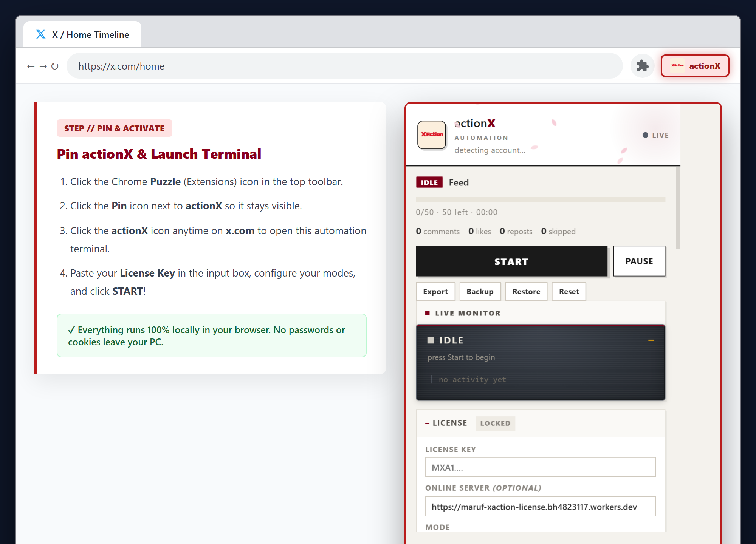This screenshot has width=756, height=544.
Task: Click the 'Feed' mode label
Action: [x=459, y=182]
